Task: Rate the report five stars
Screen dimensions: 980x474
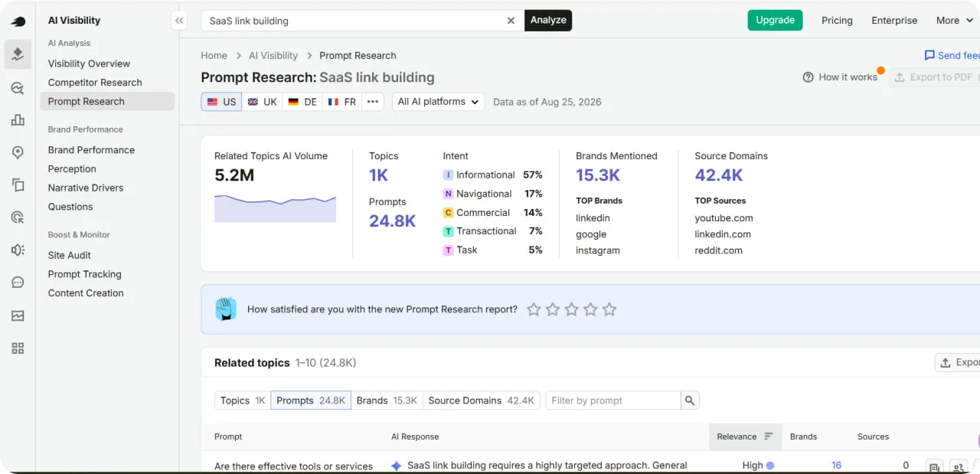Action: click(x=609, y=309)
